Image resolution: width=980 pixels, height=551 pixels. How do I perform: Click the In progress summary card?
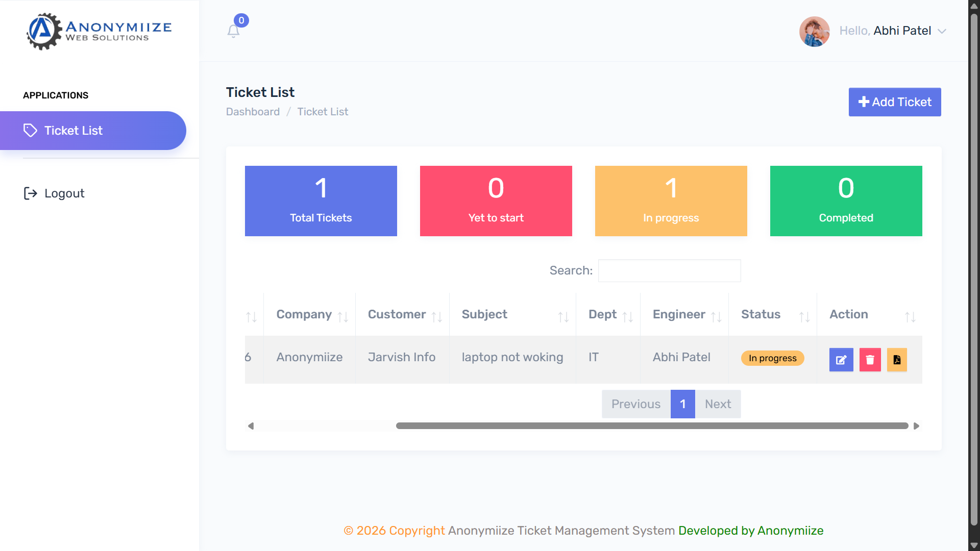click(671, 201)
